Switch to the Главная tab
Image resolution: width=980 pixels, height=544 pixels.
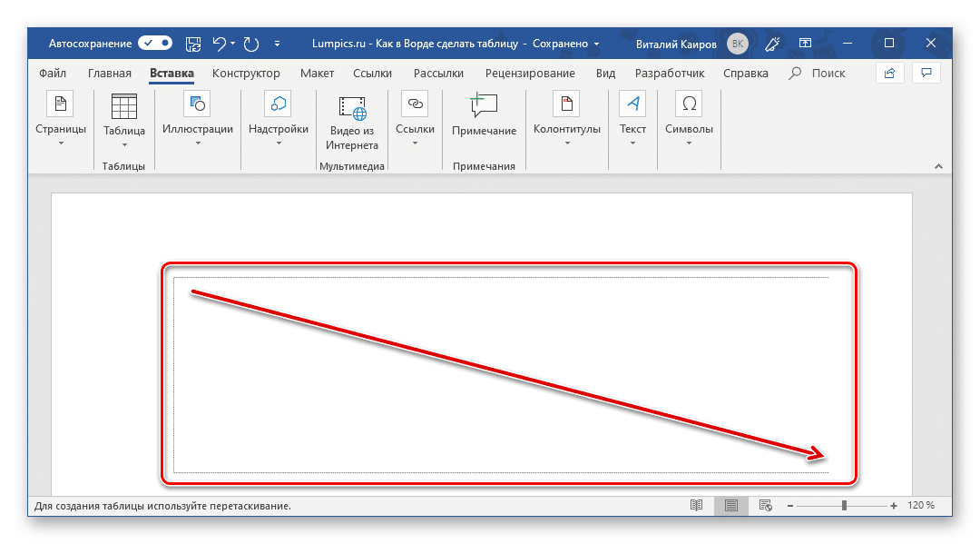[110, 74]
